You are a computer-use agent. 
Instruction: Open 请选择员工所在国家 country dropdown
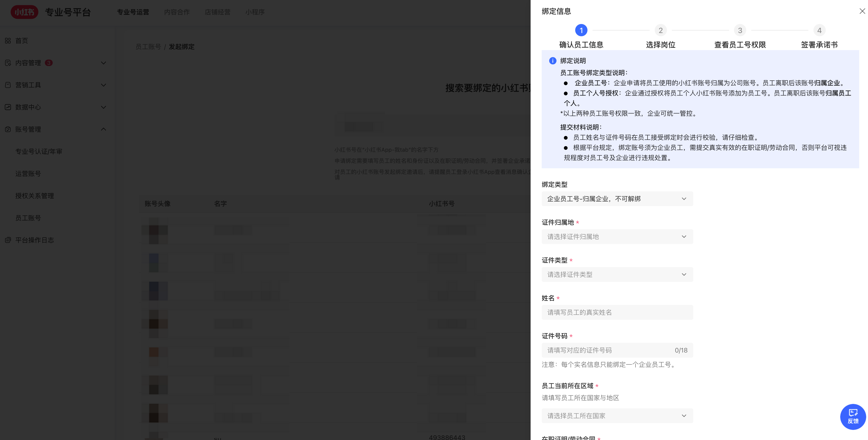point(617,416)
